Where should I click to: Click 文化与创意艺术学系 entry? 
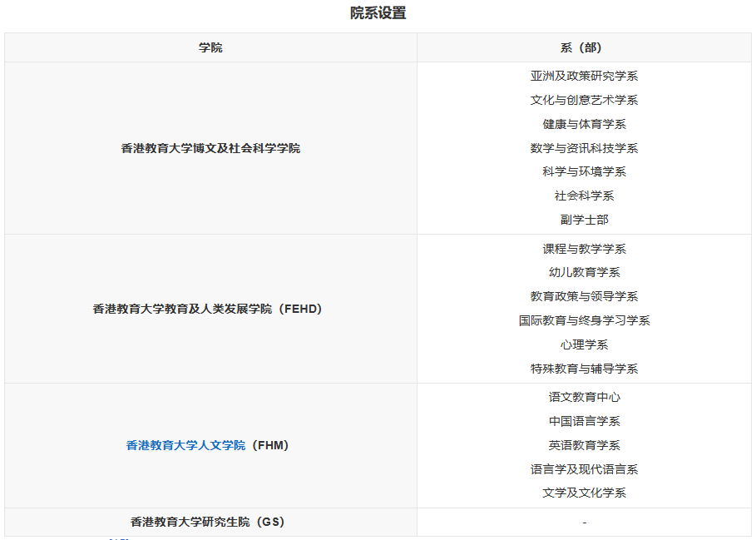pyautogui.click(x=584, y=100)
